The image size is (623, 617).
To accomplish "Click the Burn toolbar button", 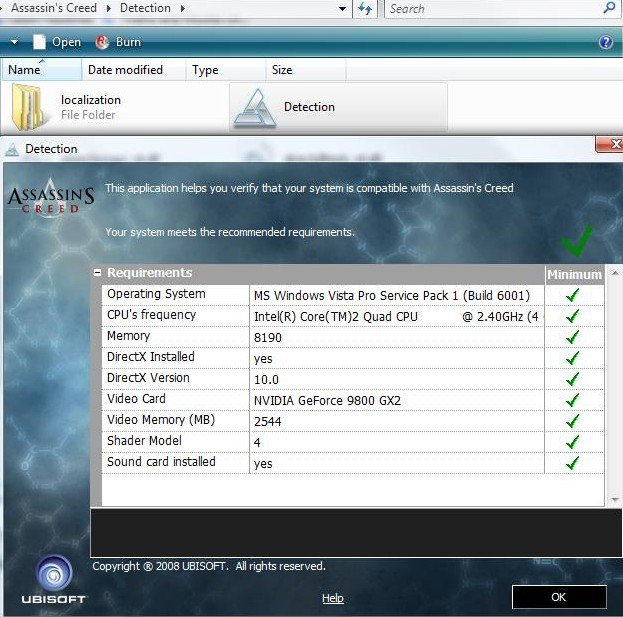I will [118, 42].
